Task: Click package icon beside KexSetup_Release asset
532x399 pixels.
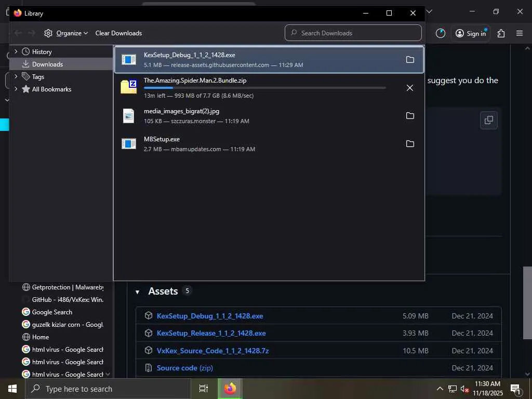Action: click(148, 333)
